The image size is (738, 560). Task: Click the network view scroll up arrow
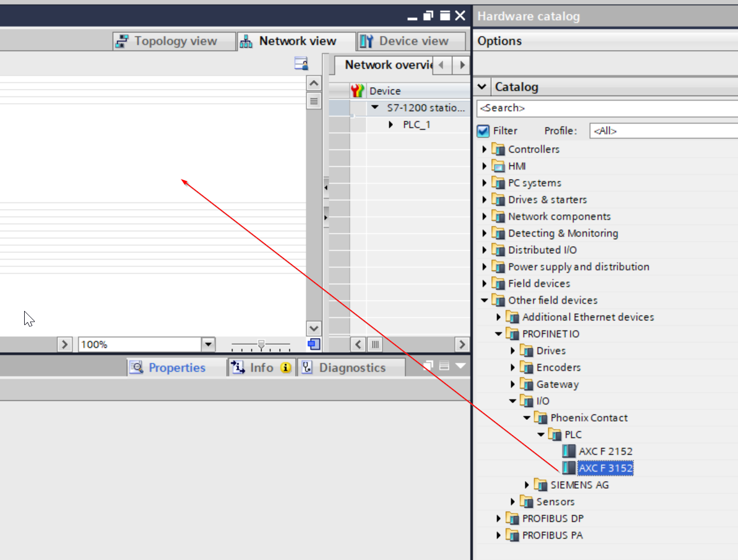click(x=314, y=84)
